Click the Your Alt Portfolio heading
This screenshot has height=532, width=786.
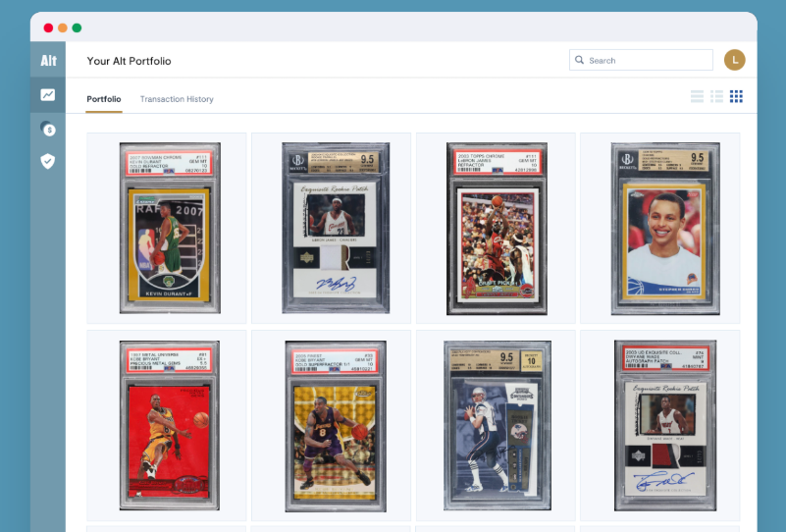[x=129, y=61]
